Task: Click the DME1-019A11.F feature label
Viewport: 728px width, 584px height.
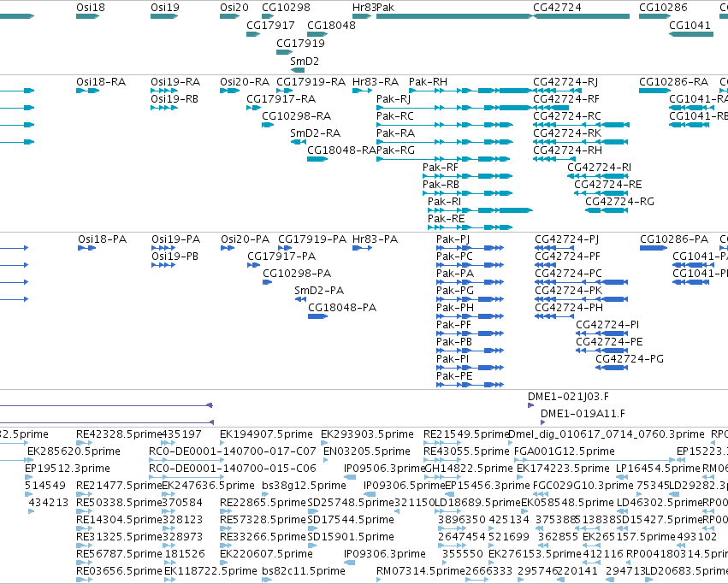Action: (583, 414)
